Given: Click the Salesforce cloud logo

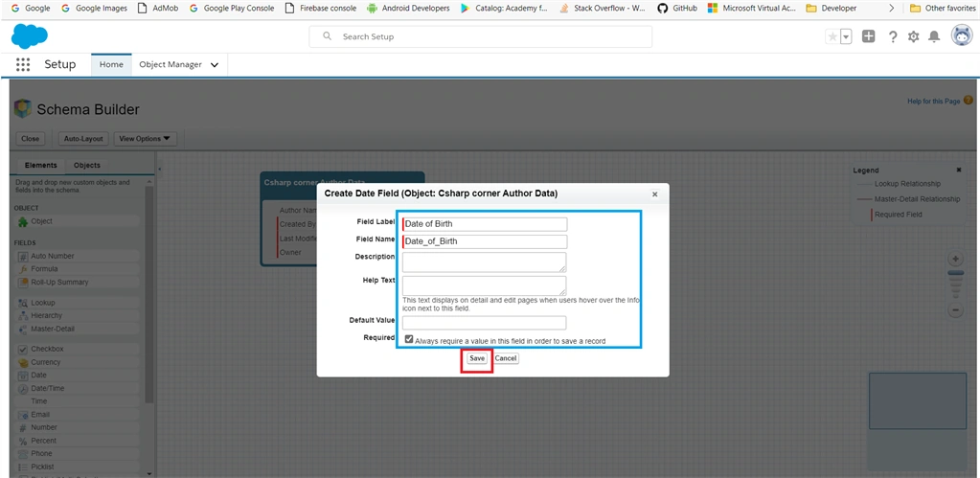Looking at the screenshot, I should (x=30, y=36).
